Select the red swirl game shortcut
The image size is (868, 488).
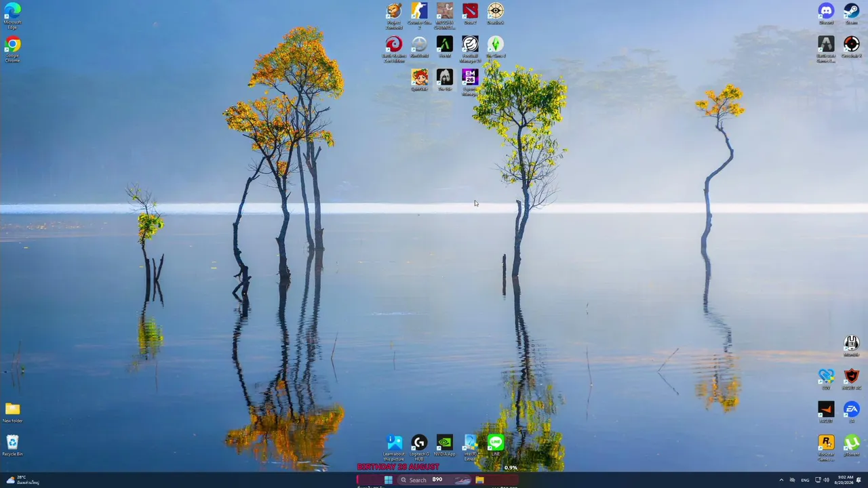coord(394,49)
